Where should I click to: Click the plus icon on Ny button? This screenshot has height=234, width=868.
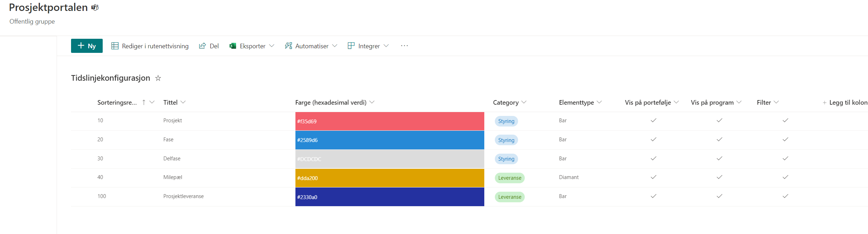[81, 45]
